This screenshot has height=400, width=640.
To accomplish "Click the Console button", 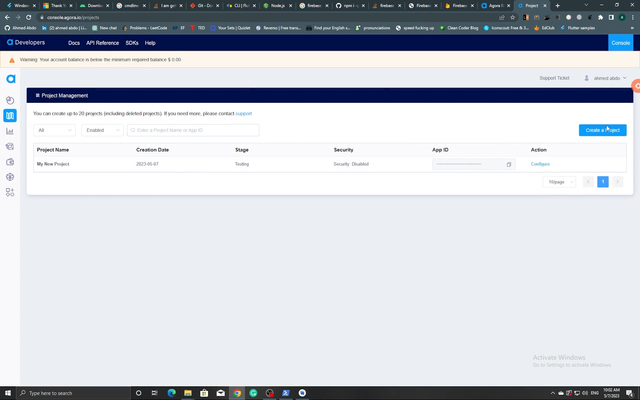I will [x=620, y=43].
